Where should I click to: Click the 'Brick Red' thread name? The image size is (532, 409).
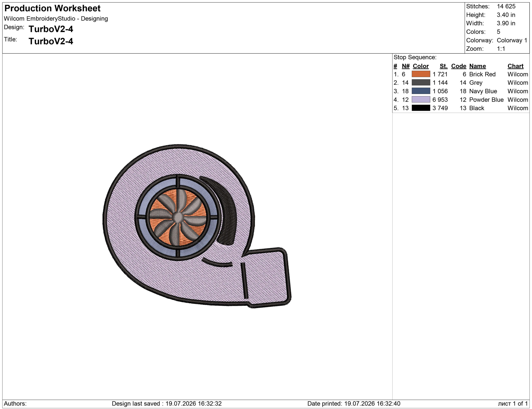pyautogui.click(x=482, y=74)
